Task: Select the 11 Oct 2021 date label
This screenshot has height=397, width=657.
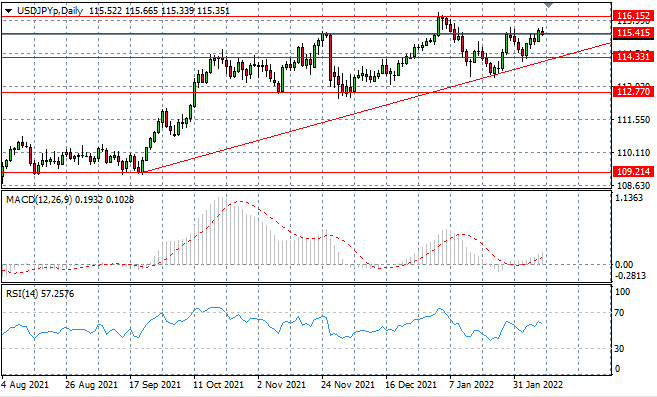Action: tap(218, 384)
